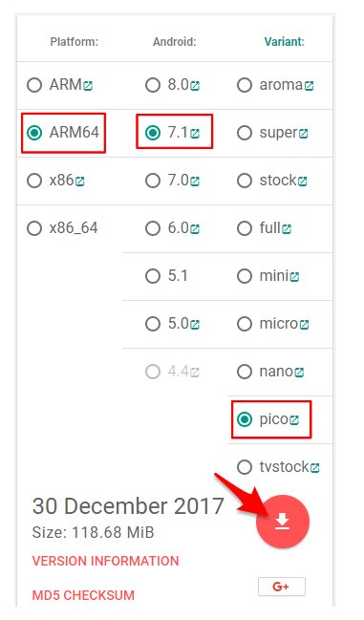The width and height of the screenshot is (364, 620).
Task: Open the VERSION INFORMATION link
Action: point(105,561)
